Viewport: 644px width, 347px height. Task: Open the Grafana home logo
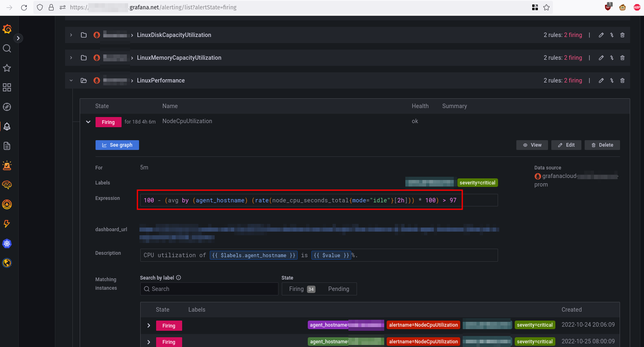click(x=7, y=29)
